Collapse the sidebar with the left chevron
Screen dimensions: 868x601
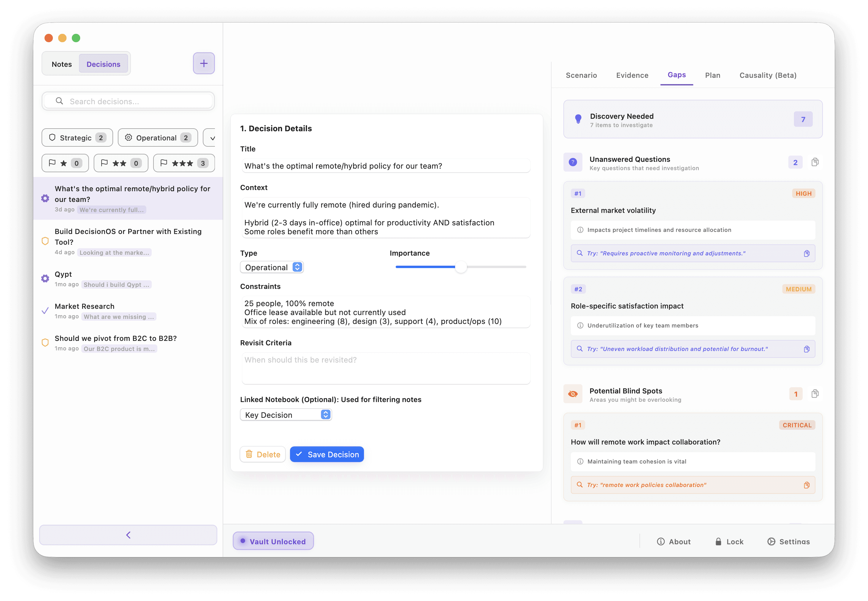(128, 535)
